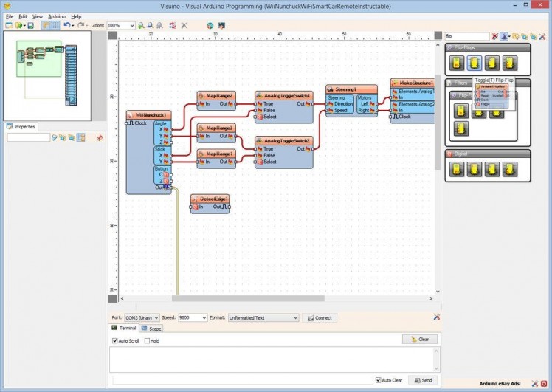Select the Toggle(T) Flip-Flop component icon
Image resolution: width=552 pixels, height=392 pixels.
[473, 63]
